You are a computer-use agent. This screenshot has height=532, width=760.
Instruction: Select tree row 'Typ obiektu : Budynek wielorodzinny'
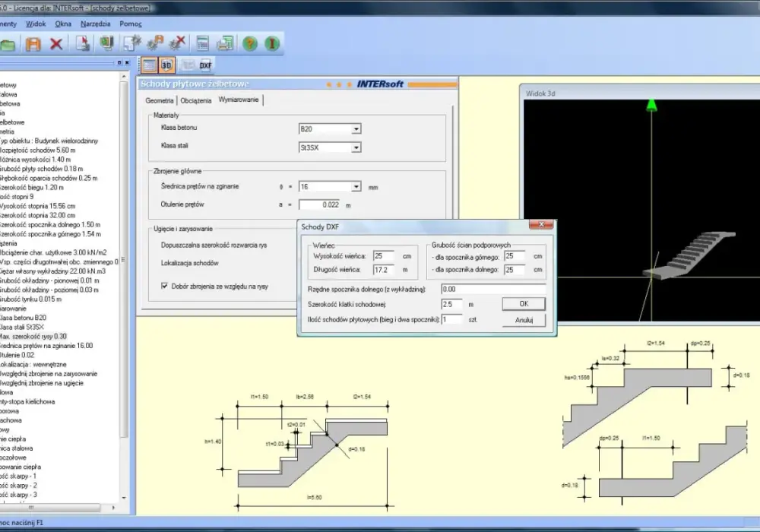point(49,141)
